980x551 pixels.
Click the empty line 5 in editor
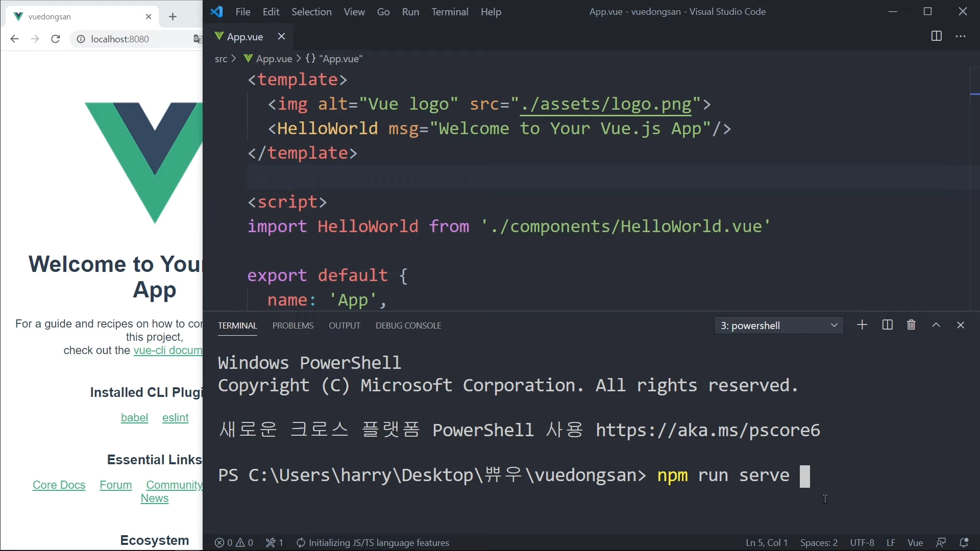point(607,178)
